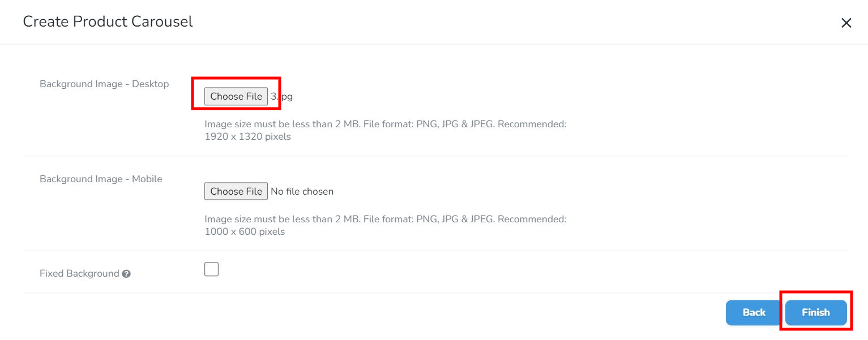Image resolution: width=868 pixels, height=340 pixels.
Task: Click 'Recommended:' in the desktop image hint
Action: click(532, 124)
